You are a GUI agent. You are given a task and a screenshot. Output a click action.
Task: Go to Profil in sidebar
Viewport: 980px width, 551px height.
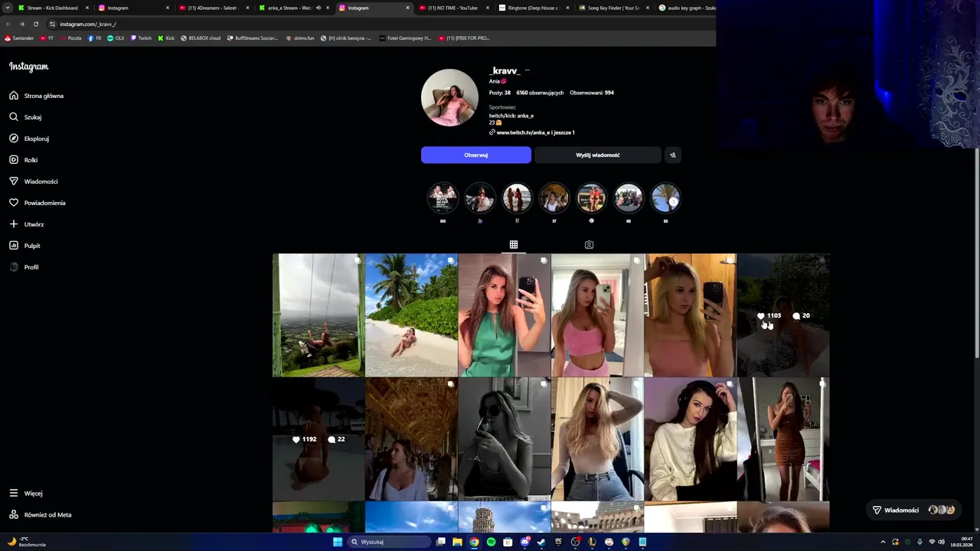pos(24,267)
